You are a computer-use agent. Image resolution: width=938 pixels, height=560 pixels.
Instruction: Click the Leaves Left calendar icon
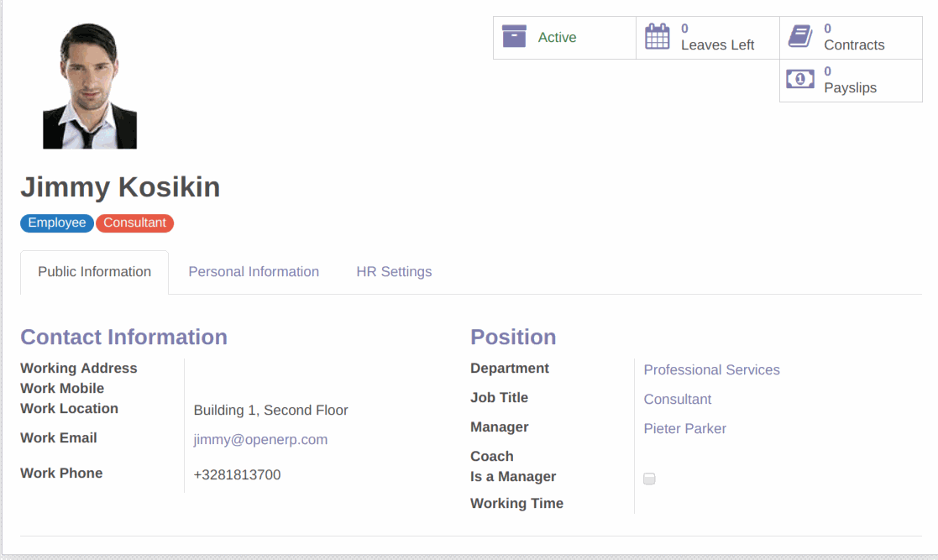(657, 37)
